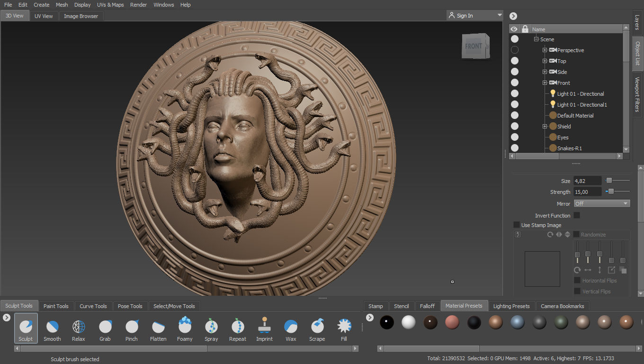Toggle visibility of the Perspective camera
The height and width of the screenshot is (364, 644).
coord(515,50)
